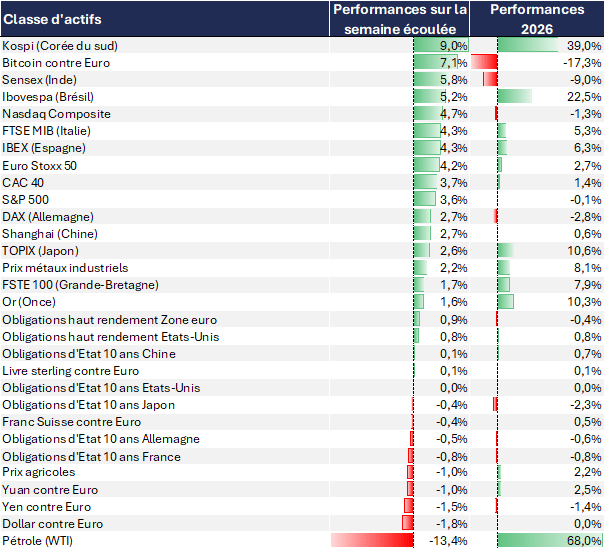Select the 'Performances sur la semaine écoulée' header

(x=399, y=19)
